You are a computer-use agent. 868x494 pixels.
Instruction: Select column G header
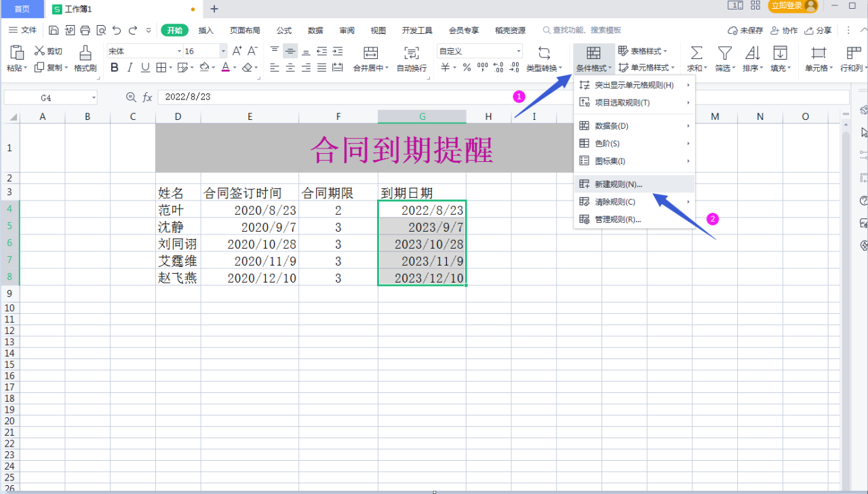coord(422,117)
